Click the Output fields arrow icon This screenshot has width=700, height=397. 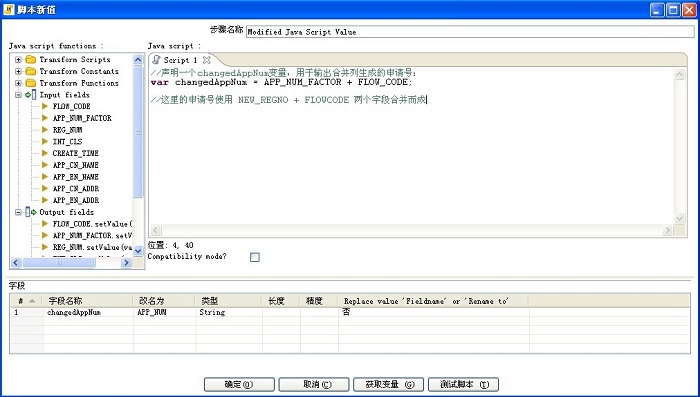click(31, 212)
